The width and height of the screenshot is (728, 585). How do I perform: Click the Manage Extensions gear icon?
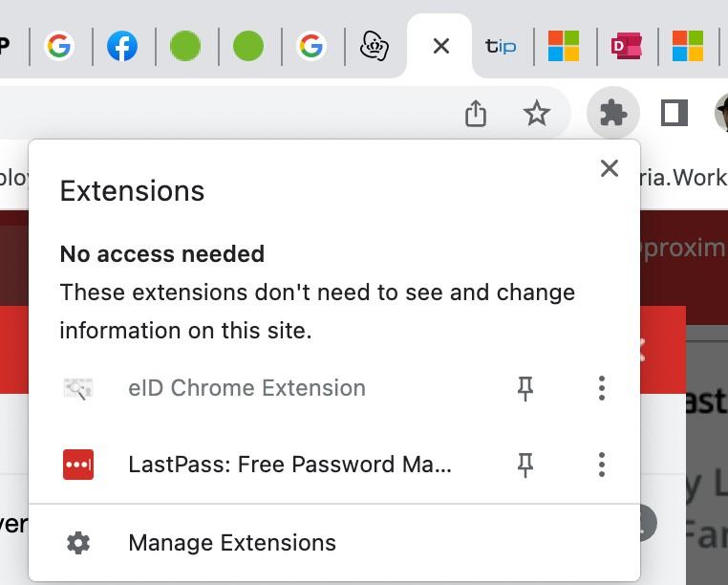tap(78, 543)
